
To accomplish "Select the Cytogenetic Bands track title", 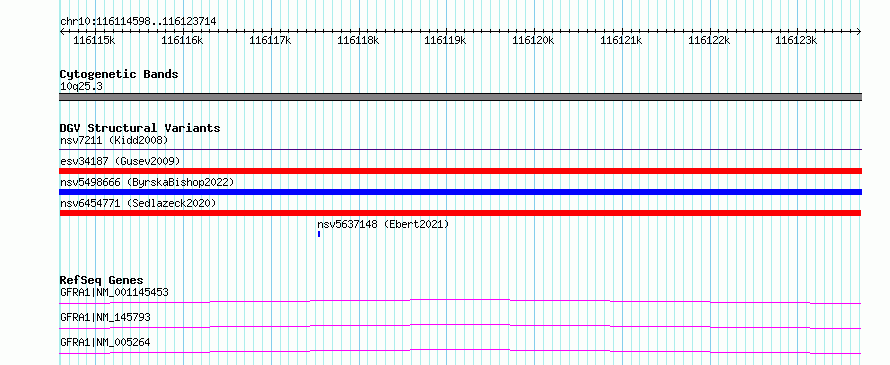I will point(119,74).
